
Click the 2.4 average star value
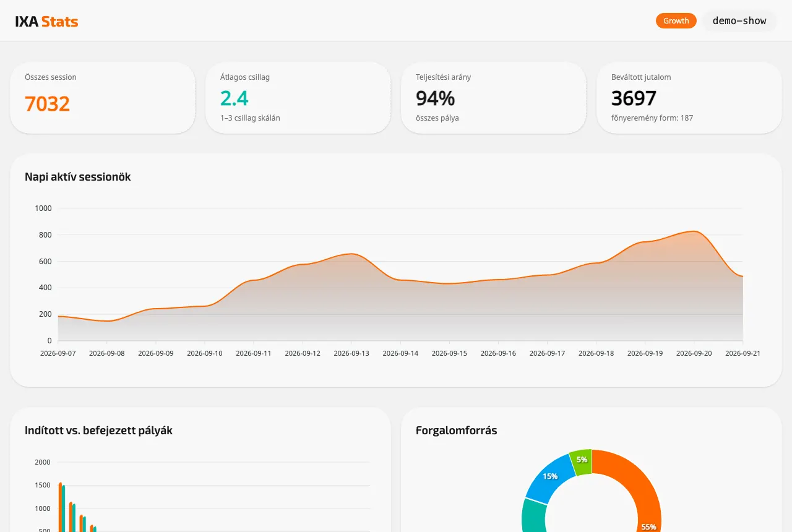point(235,98)
